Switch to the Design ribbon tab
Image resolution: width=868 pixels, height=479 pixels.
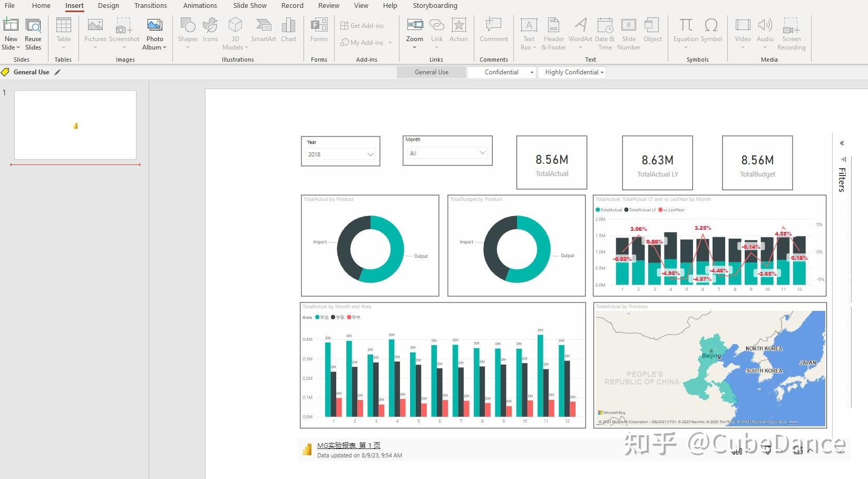[x=109, y=6]
